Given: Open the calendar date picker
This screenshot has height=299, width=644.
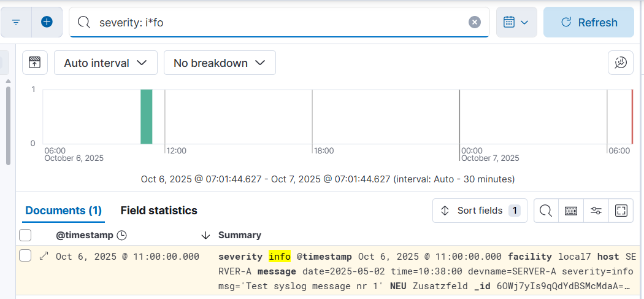Looking at the screenshot, I should pos(516,22).
